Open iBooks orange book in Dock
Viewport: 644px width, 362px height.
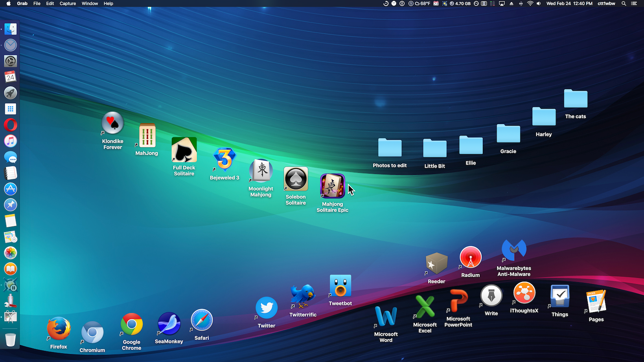11,269
